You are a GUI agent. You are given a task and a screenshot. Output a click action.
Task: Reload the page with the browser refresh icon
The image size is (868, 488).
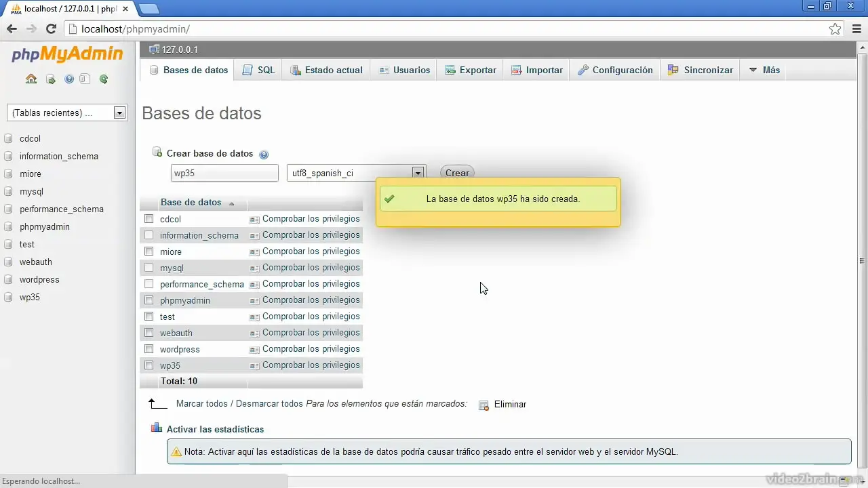point(51,29)
